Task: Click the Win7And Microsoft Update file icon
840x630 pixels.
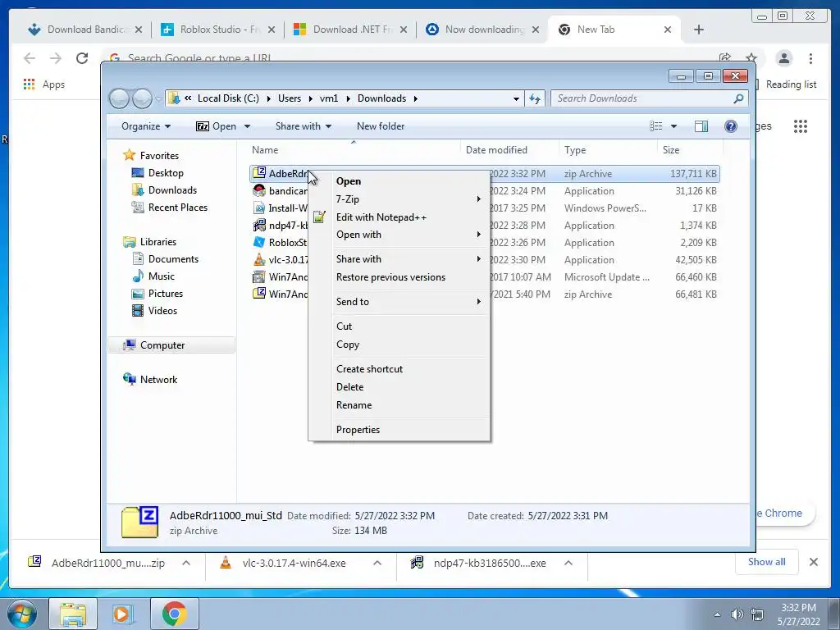Action: click(x=259, y=277)
